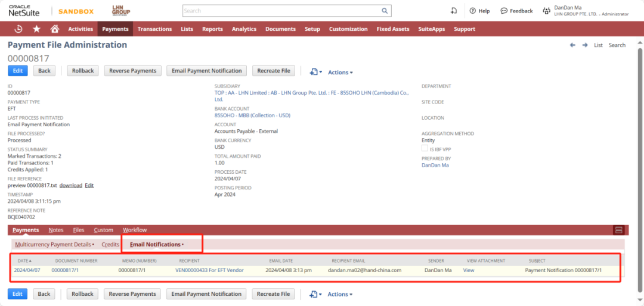The width and height of the screenshot is (644, 306).
Task: Open the Recent Records clock icon
Action: pyautogui.click(x=18, y=29)
